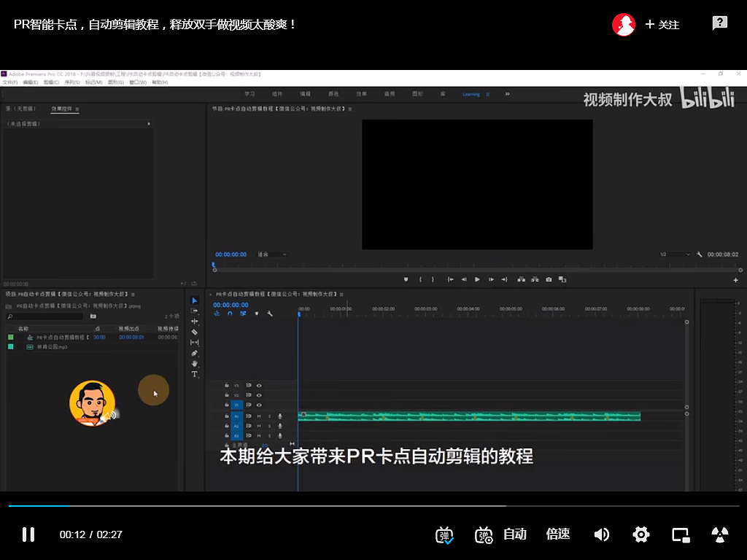The image size is (747, 560).
Task: Open the fit zoom dropdown of the Program monitor
Action: (271, 254)
